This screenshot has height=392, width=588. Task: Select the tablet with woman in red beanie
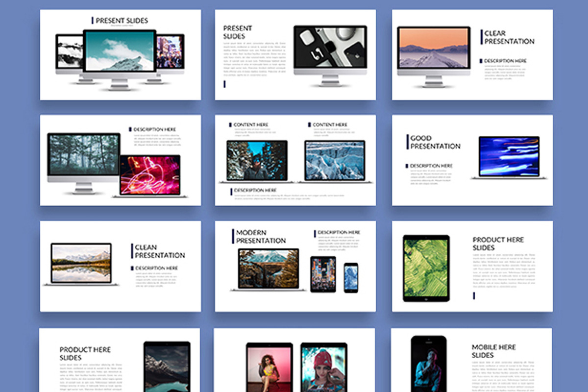324,367
